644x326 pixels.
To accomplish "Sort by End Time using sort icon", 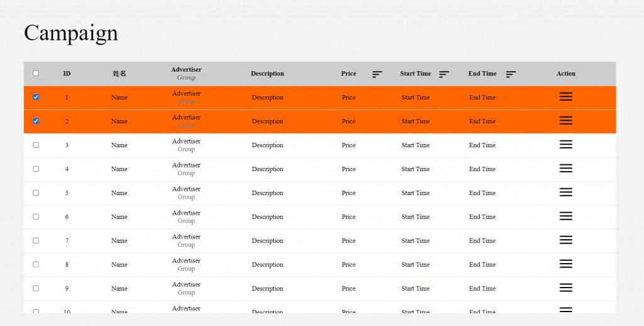I will 511,74.
